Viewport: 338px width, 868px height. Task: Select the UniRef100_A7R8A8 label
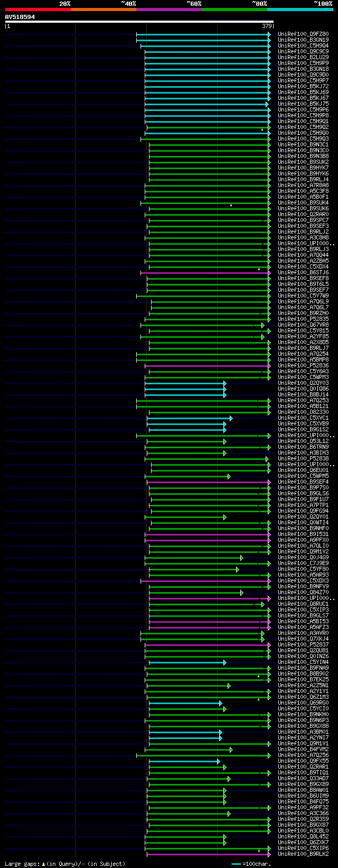(x=303, y=186)
